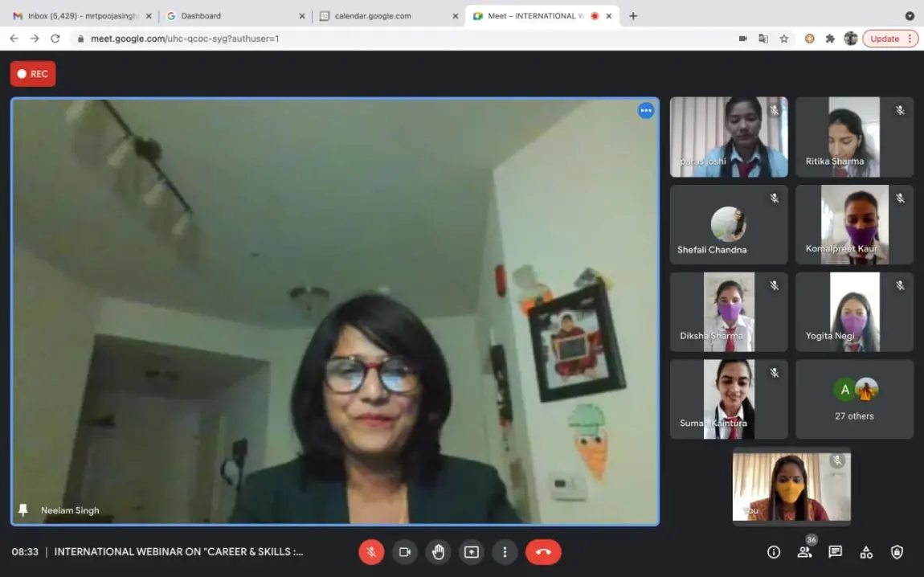This screenshot has width=924, height=577.
Task: Open the 27 others participant tile
Action: click(854, 399)
